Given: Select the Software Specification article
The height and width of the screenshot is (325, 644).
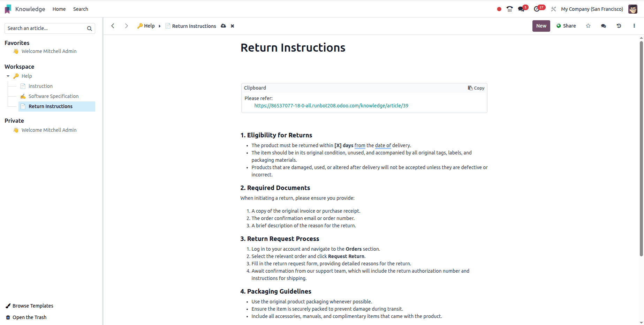Looking at the screenshot, I should click(53, 96).
